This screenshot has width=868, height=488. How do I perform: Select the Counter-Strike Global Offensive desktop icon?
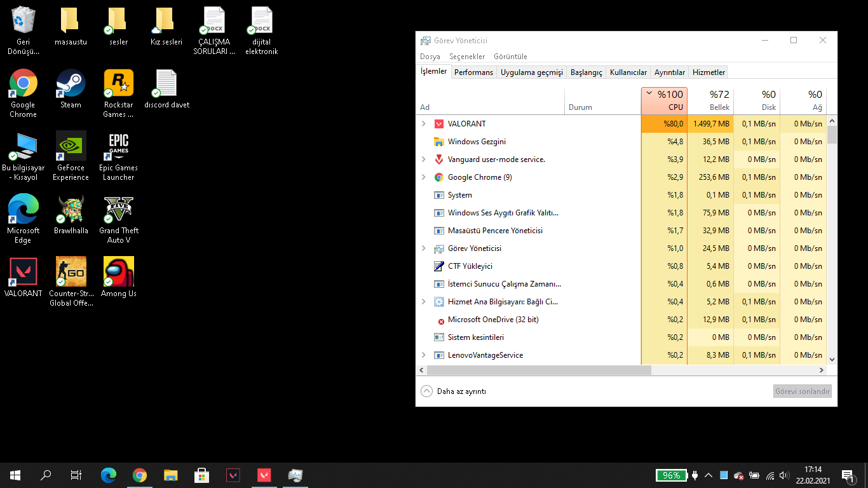(71, 282)
